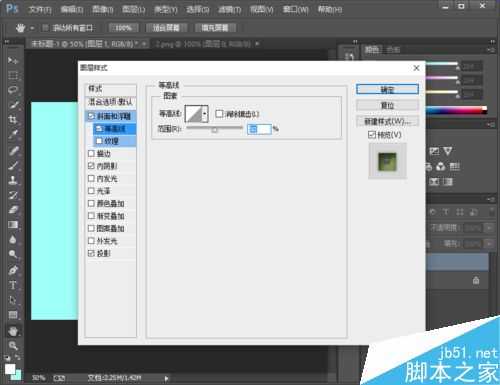Select the Hand tool in toolbox
This screenshot has height=385, width=500.
click(13, 331)
